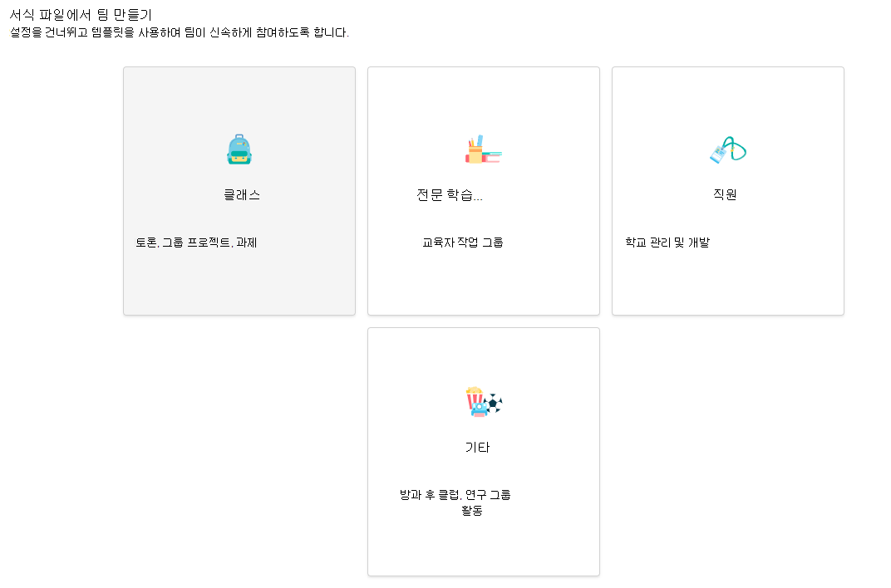The width and height of the screenshot is (891, 588).
Task: Select the 기타 team type title
Action: point(477,448)
